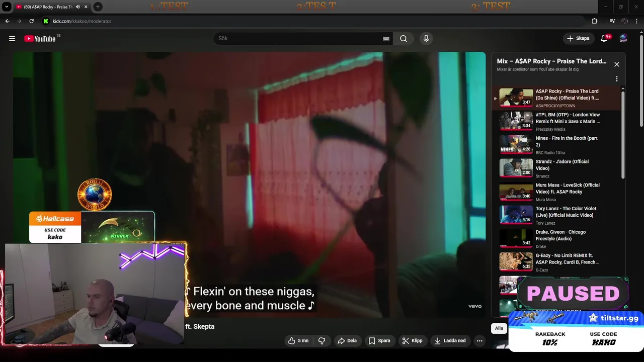The width and height of the screenshot is (644, 362).
Task: Open more actions ellipsis below video
Action: (479, 341)
